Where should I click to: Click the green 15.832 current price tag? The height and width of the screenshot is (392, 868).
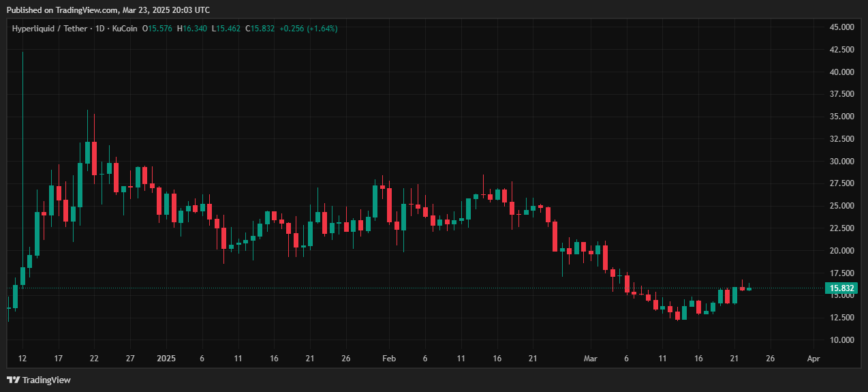[x=841, y=288]
